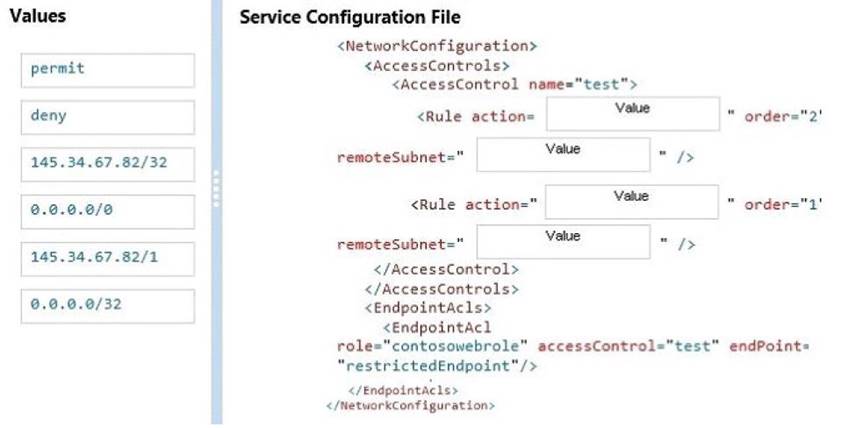Click the 145.34.67.82/1 value box
This screenshot has height=428, width=841.
click(107, 258)
